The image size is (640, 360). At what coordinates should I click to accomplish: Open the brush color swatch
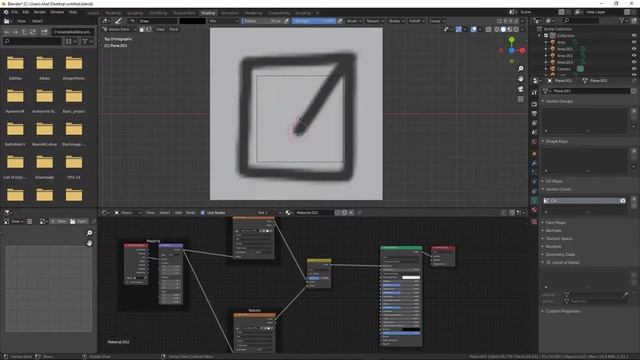[193, 21]
